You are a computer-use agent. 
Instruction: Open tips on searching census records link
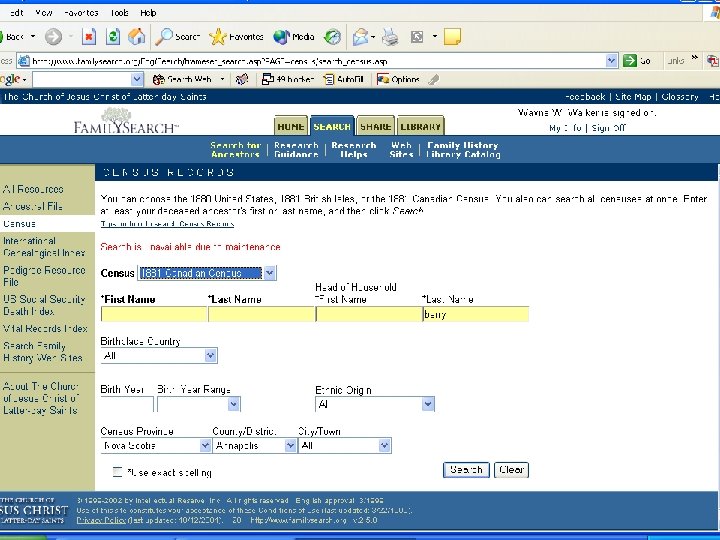coord(167,224)
